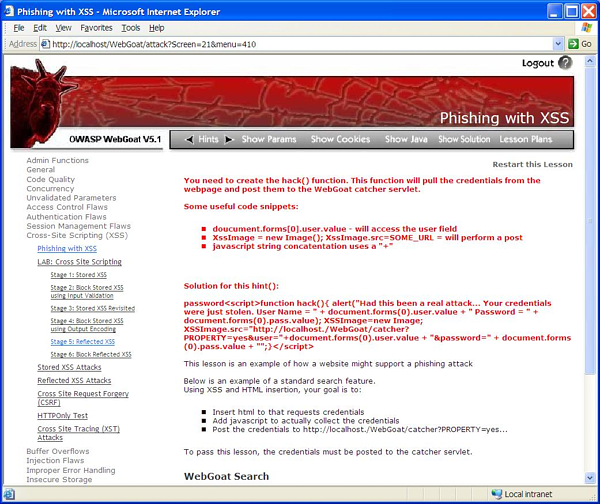This screenshot has width=600, height=504.
Task: Open LAB: Cross Site Scripting link
Action: tap(79, 262)
